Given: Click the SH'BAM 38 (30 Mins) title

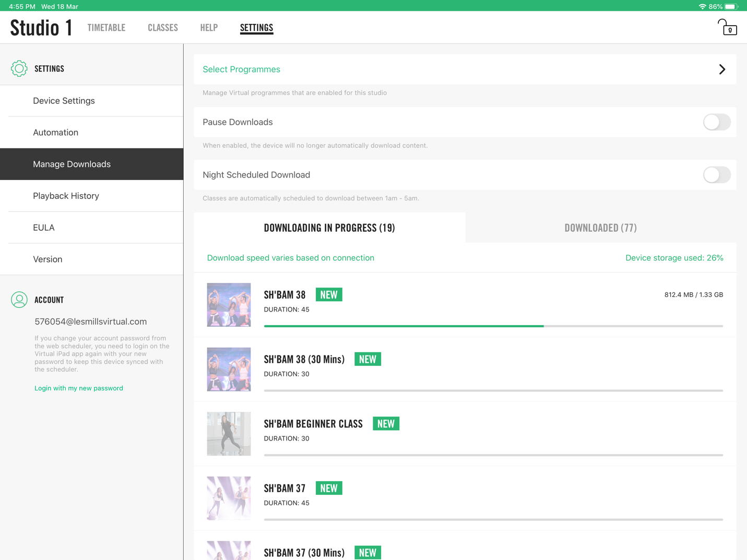Looking at the screenshot, I should [x=304, y=360].
